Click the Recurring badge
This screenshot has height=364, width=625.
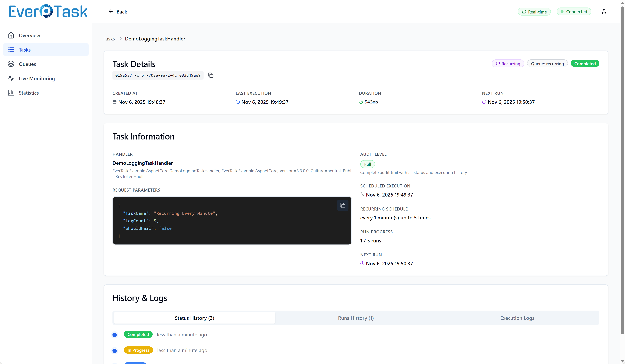[x=508, y=64]
